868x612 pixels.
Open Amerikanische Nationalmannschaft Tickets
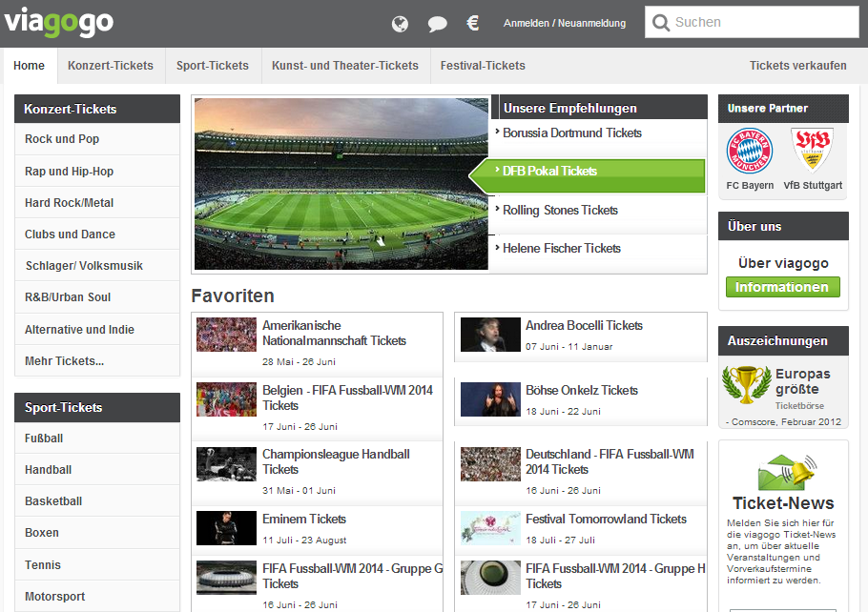pyautogui.click(x=335, y=333)
